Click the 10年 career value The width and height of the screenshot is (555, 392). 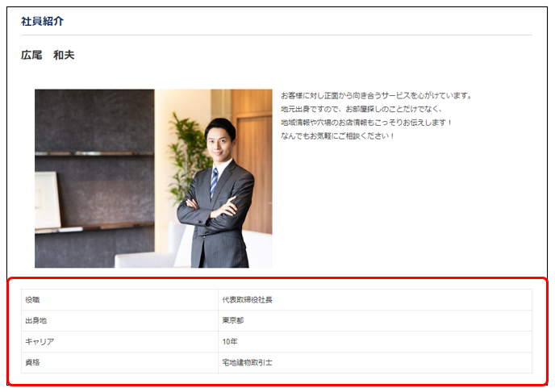tap(230, 342)
